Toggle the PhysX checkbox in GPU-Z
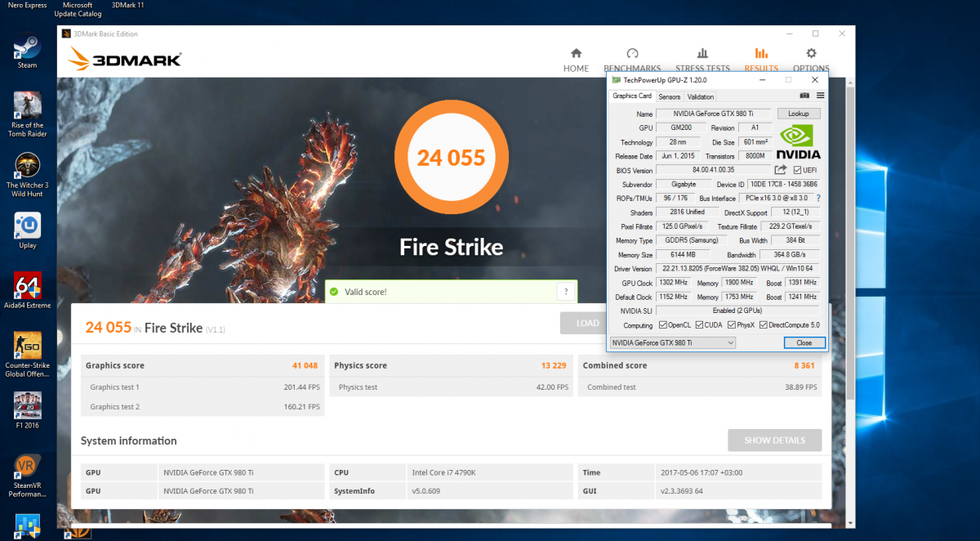980x541 pixels. click(732, 325)
